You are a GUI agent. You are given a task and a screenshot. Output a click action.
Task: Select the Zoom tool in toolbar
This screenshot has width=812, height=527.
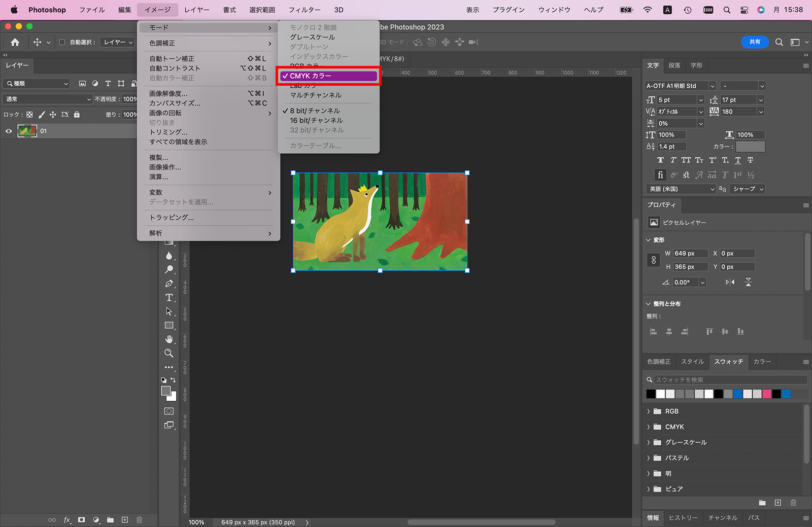coord(169,353)
